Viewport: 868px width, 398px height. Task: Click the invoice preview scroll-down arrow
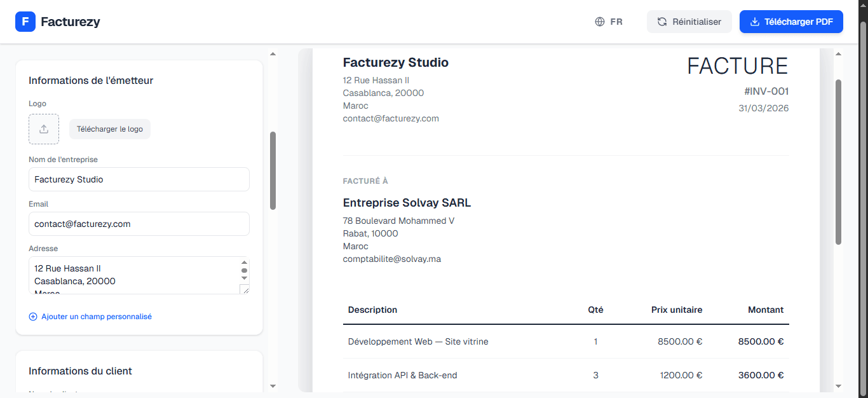pos(838,385)
